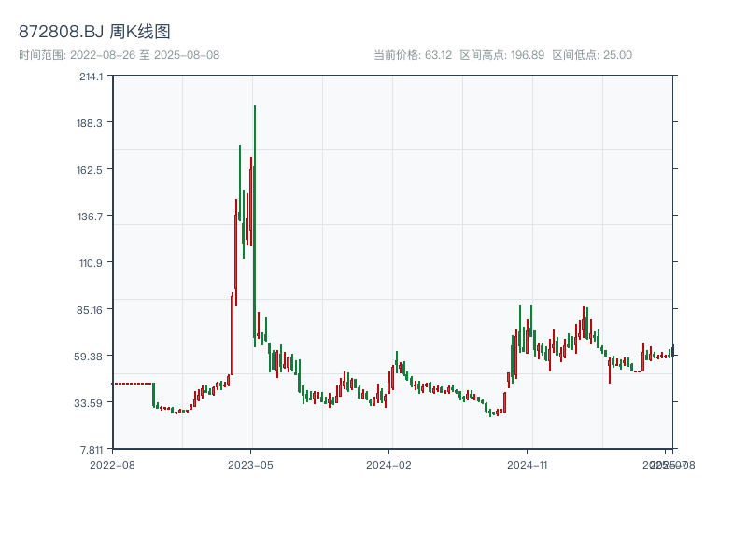Select the 2022-08 axis label
Image resolution: width=747 pixels, height=560 pixels.
pos(113,464)
